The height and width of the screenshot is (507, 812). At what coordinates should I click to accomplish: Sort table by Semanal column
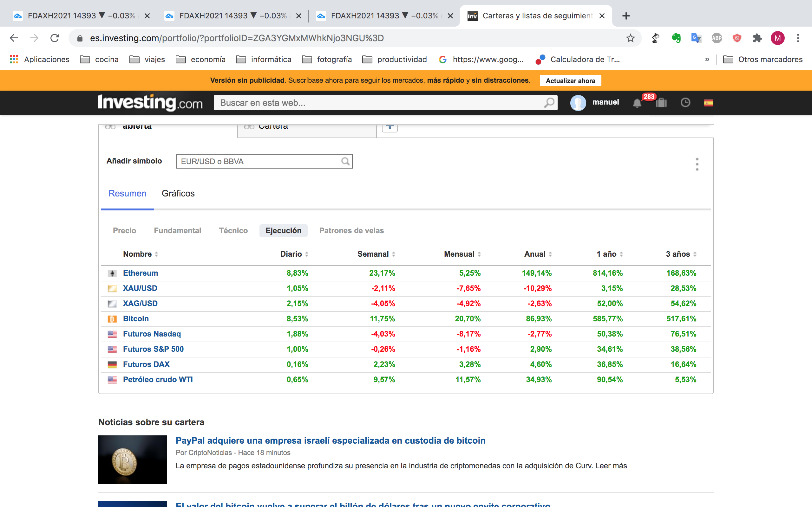376,254
